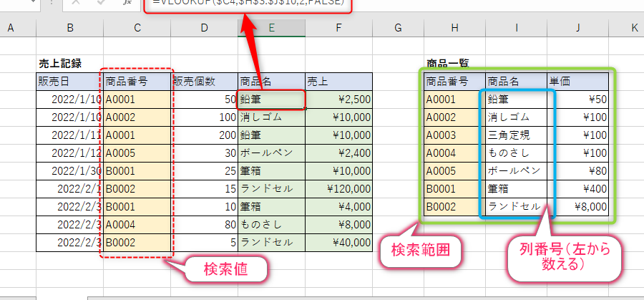The width and height of the screenshot is (644, 300).
Task: Click the date cell 2022/2/1
Action: (70, 189)
